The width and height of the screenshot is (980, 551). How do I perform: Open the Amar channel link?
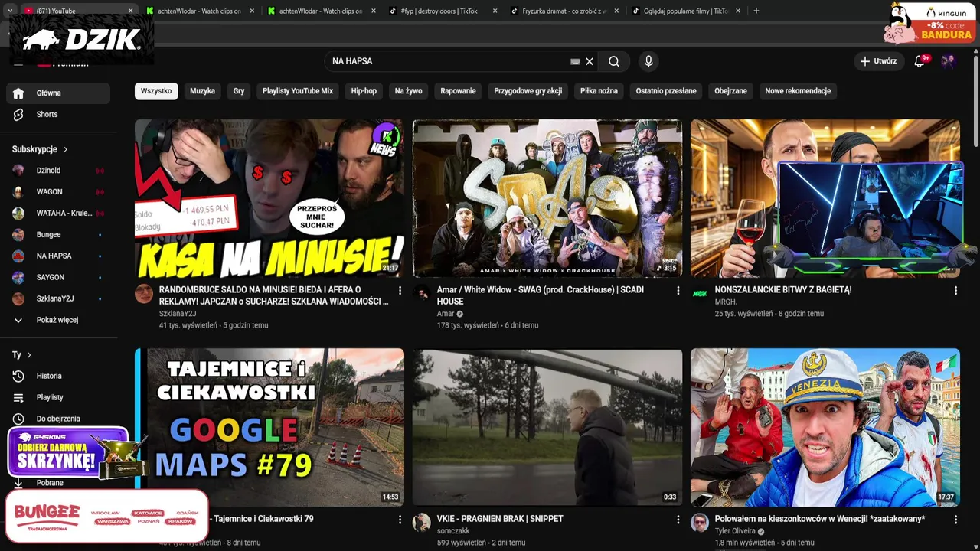pyautogui.click(x=446, y=314)
